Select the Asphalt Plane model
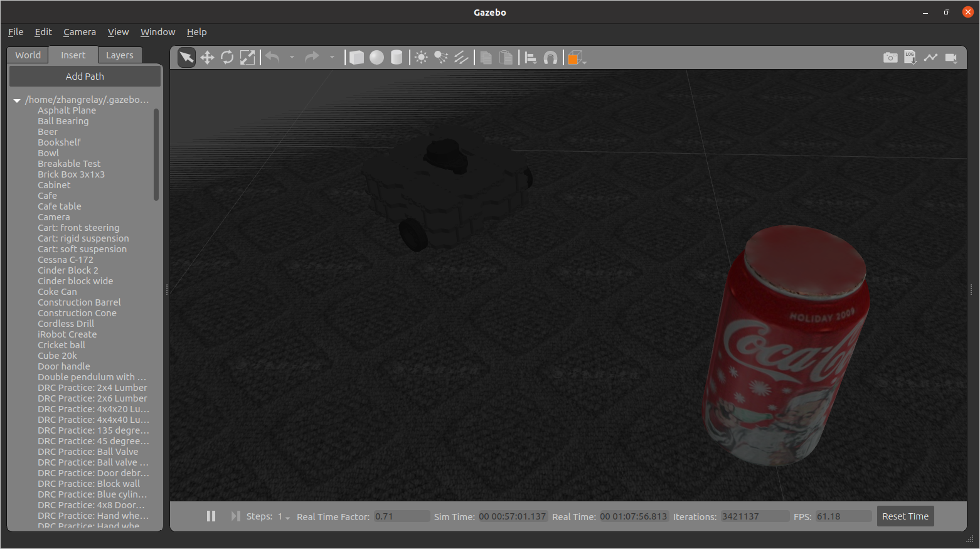Viewport: 980px width, 549px height. pyautogui.click(x=67, y=110)
